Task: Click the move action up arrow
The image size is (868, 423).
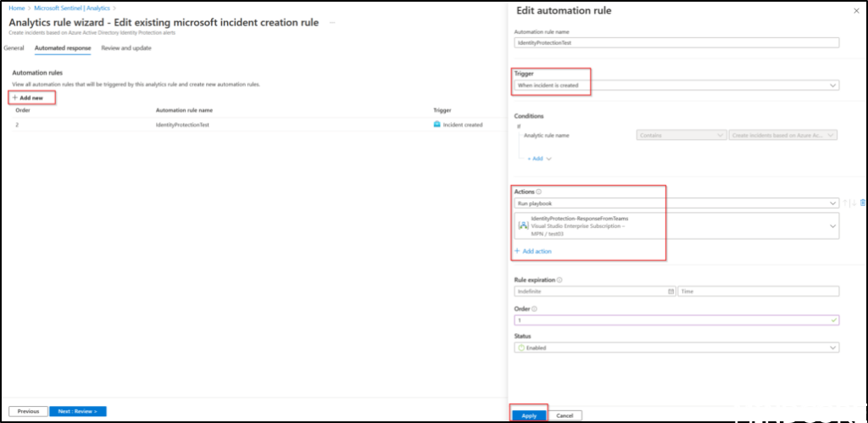Action: click(x=847, y=203)
